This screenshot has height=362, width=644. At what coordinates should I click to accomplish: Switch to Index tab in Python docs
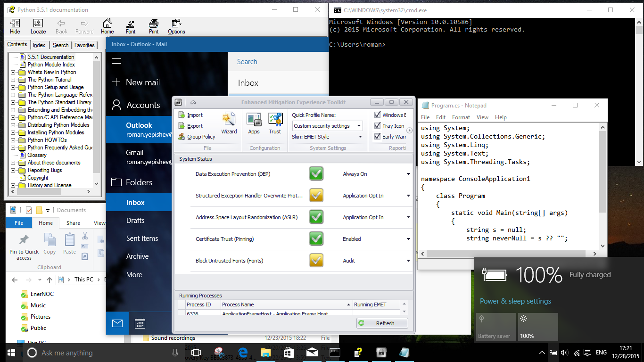(39, 45)
